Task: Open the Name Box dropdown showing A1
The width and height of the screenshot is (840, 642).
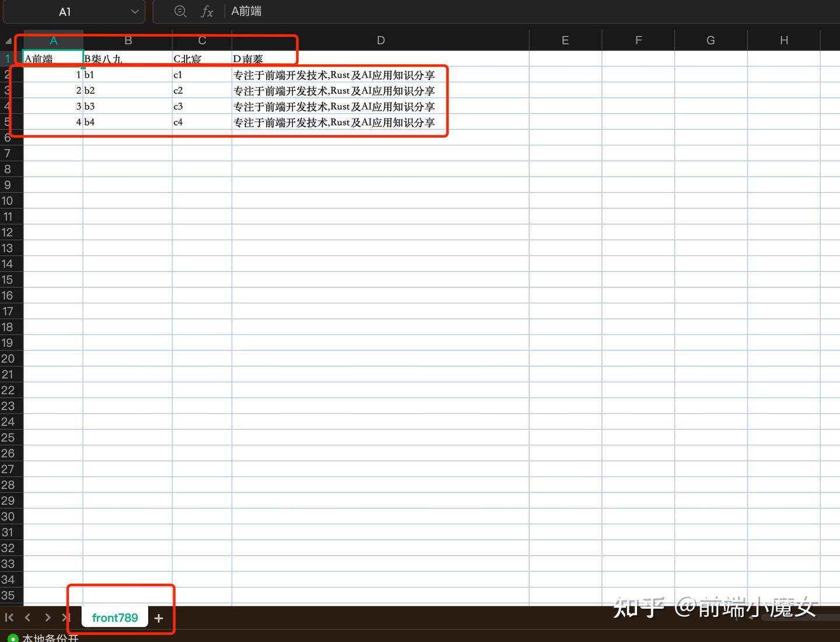Action: pos(135,11)
